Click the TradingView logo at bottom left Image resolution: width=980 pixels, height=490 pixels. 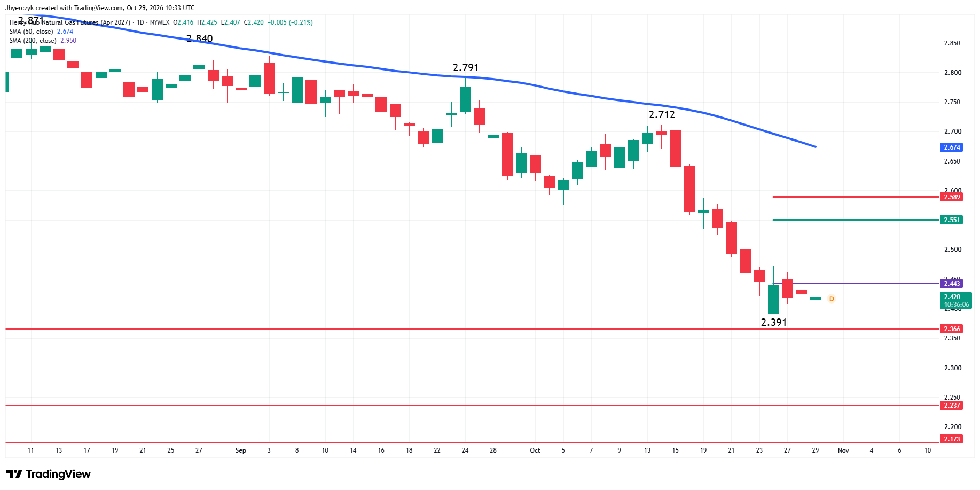pyautogui.click(x=49, y=474)
